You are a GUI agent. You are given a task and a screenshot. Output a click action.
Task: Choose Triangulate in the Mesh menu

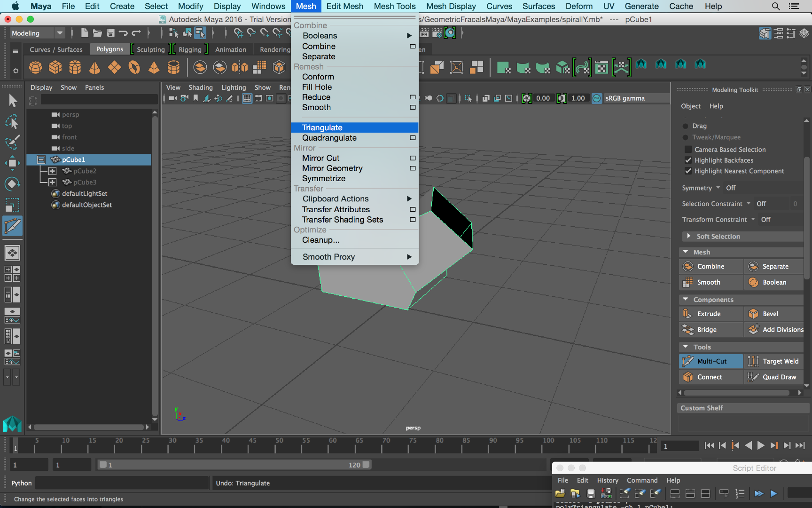354,127
